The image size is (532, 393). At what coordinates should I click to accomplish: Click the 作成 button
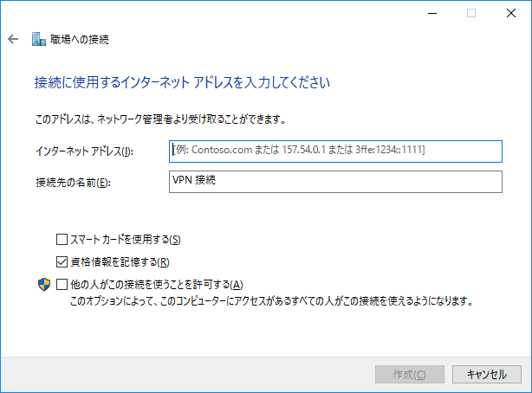pyautogui.click(x=410, y=374)
